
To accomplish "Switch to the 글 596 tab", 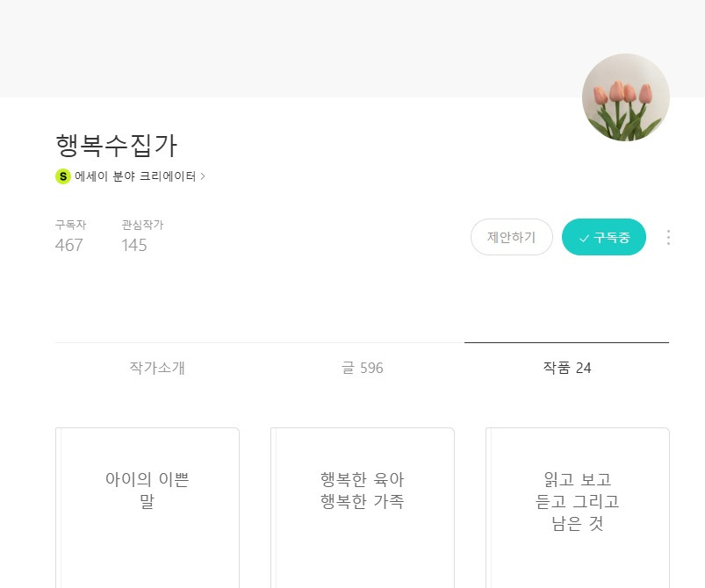I will (x=362, y=368).
